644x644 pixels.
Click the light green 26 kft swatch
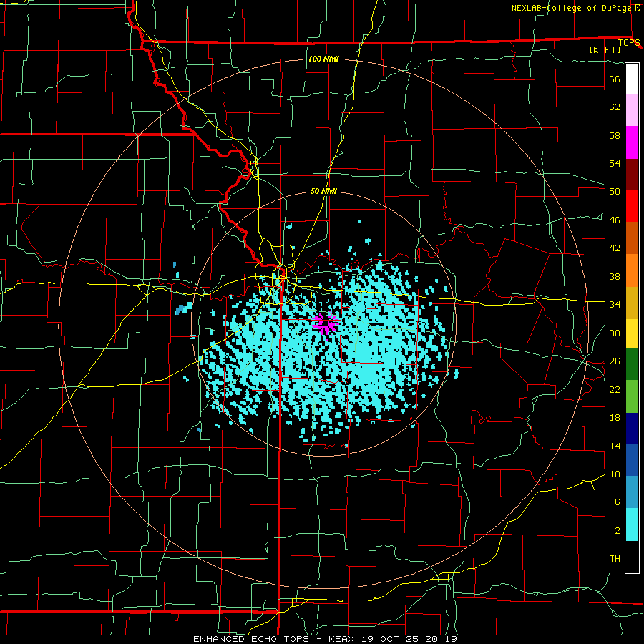click(x=632, y=396)
